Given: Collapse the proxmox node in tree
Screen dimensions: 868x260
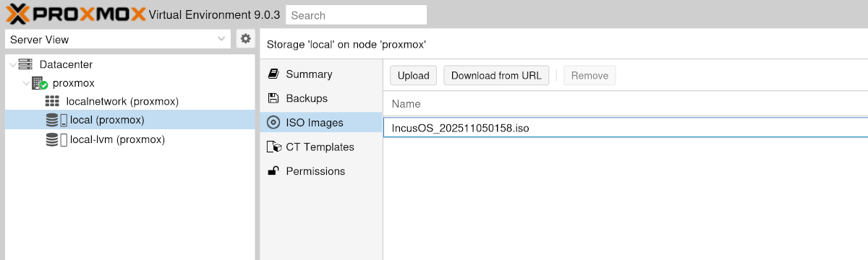Looking at the screenshot, I should 26,83.
